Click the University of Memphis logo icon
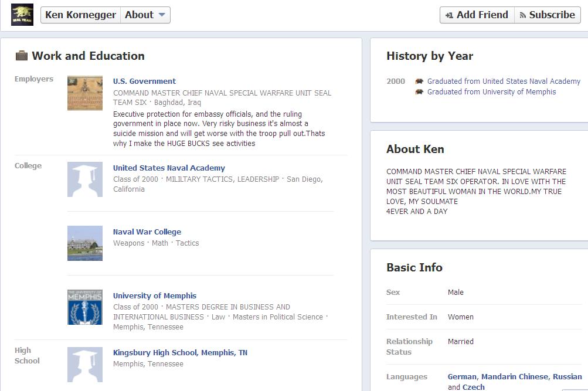Screen dimensions: 588x391 click(85, 307)
